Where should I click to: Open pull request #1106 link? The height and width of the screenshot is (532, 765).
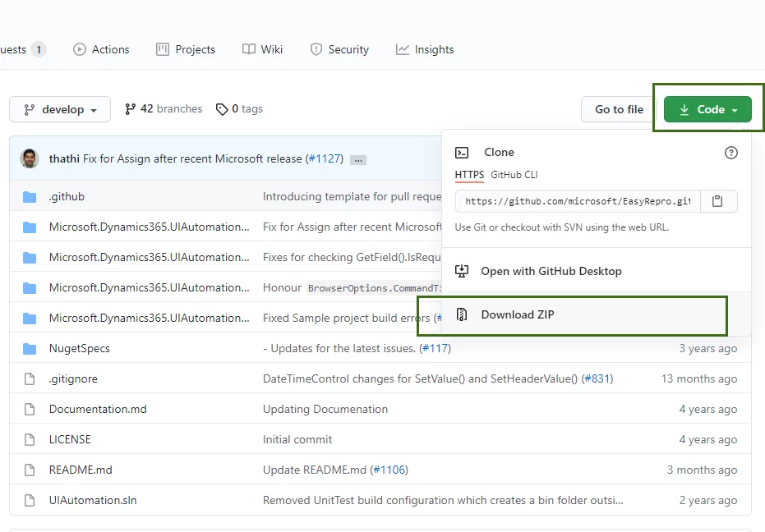389,470
